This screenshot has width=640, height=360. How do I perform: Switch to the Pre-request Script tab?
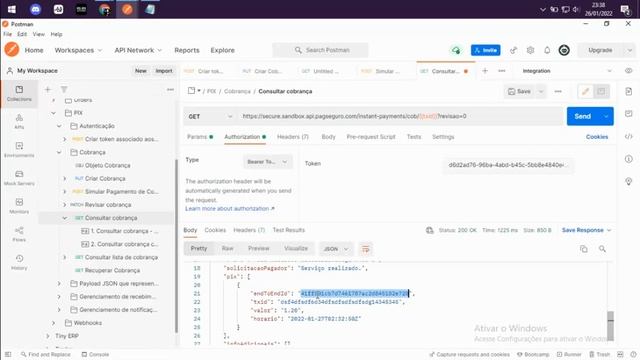click(371, 137)
